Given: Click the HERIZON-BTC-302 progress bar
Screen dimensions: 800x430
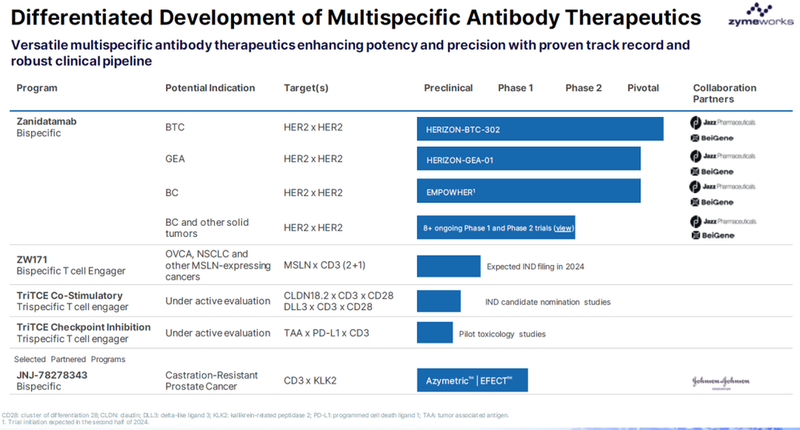Looking at the screenshot, I should tap(540, 129).
